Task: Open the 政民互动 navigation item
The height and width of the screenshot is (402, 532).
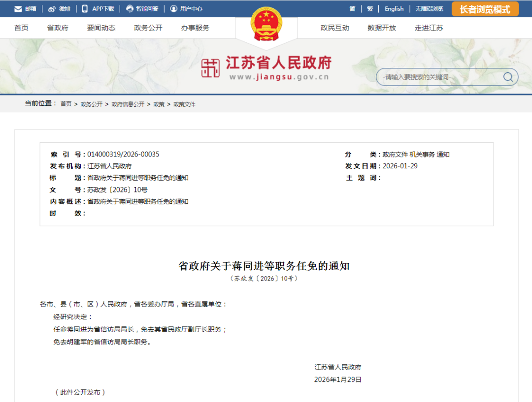Action: [x=335, y=28]
